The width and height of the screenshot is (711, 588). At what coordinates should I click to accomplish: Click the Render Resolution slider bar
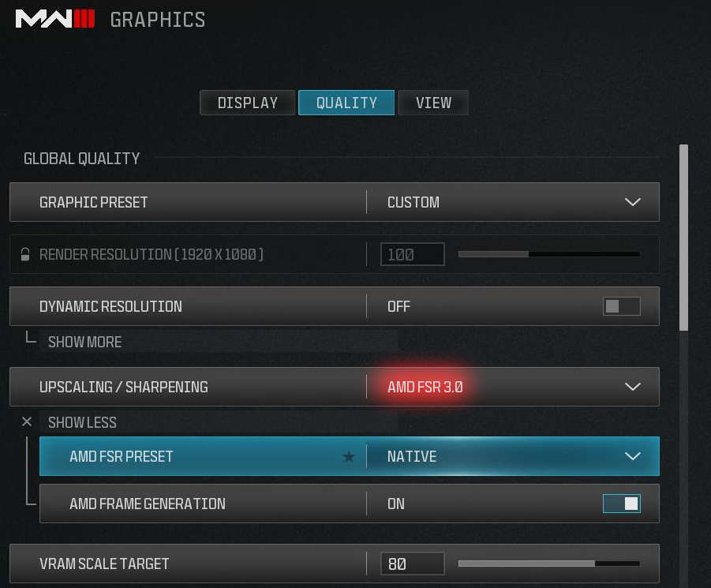click(x=549, y=254)
